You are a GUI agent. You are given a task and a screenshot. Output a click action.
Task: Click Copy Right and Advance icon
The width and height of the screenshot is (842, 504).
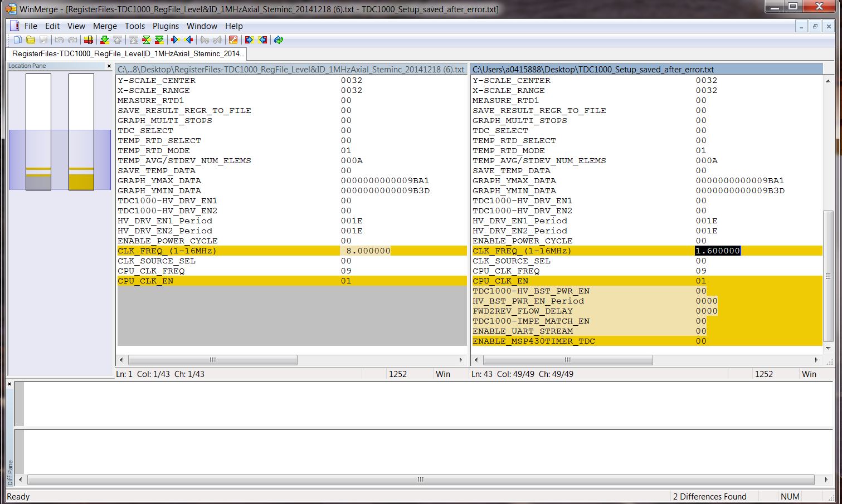coord(205,40)
